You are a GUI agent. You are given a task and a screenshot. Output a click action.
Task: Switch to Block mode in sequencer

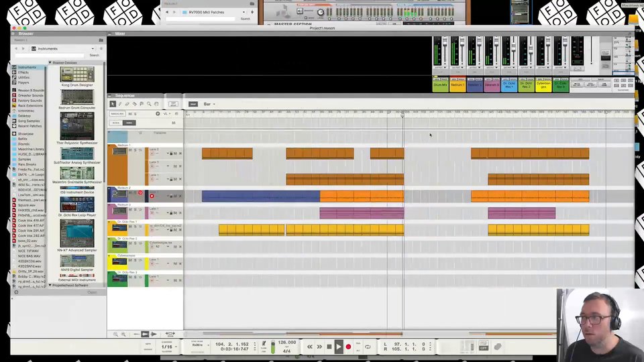point(116,123)
